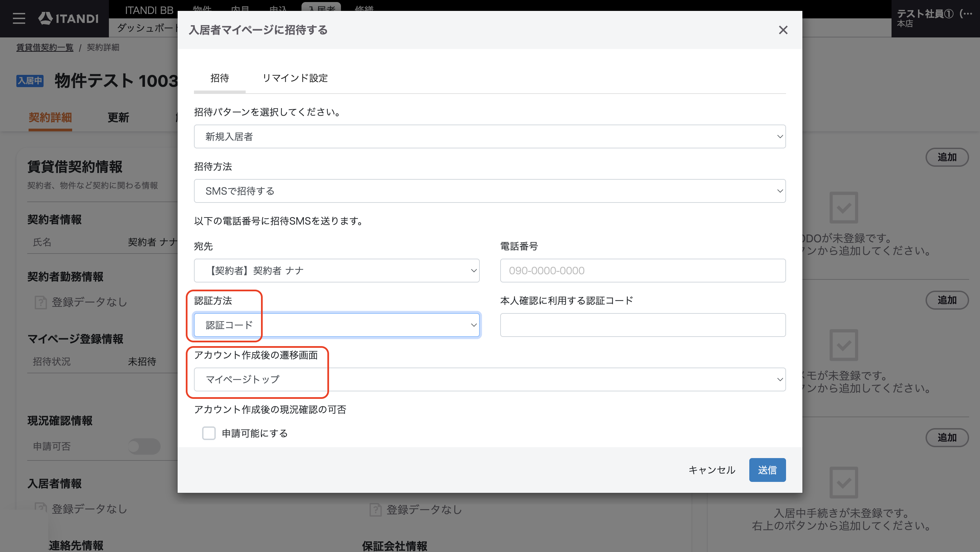Toggle the 申請可否 switch

tap(144, 446)
